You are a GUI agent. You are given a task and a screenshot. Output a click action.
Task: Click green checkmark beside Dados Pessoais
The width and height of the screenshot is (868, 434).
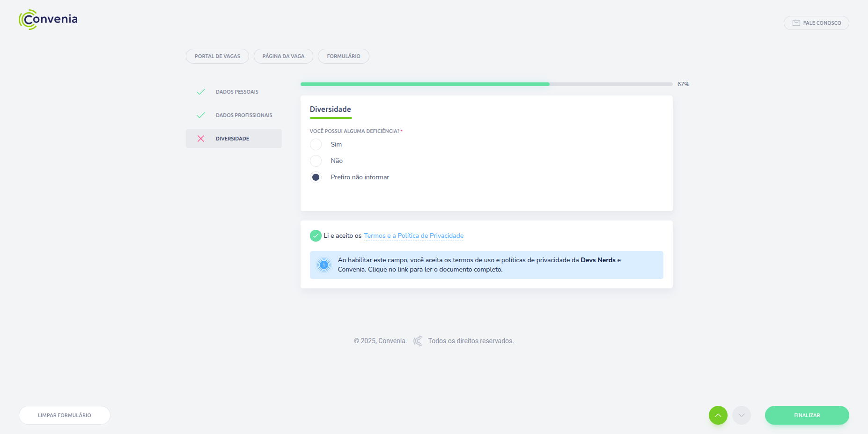pos(201,92)
